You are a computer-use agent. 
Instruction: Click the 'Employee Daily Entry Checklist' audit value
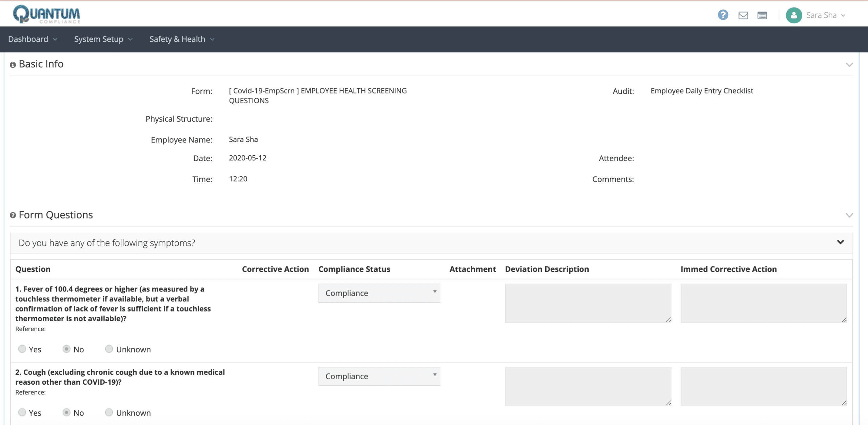coord(702,91)
